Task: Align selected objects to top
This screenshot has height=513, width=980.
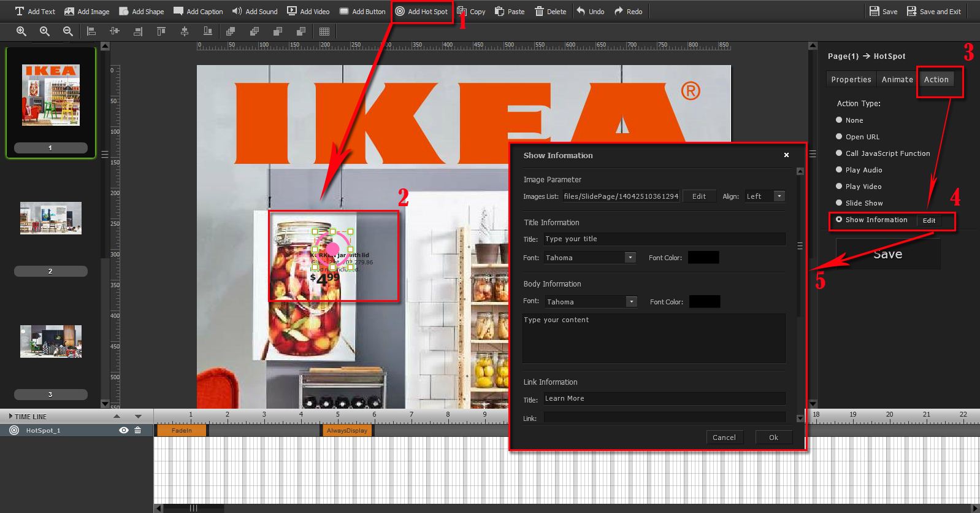Action: point(161,31)
